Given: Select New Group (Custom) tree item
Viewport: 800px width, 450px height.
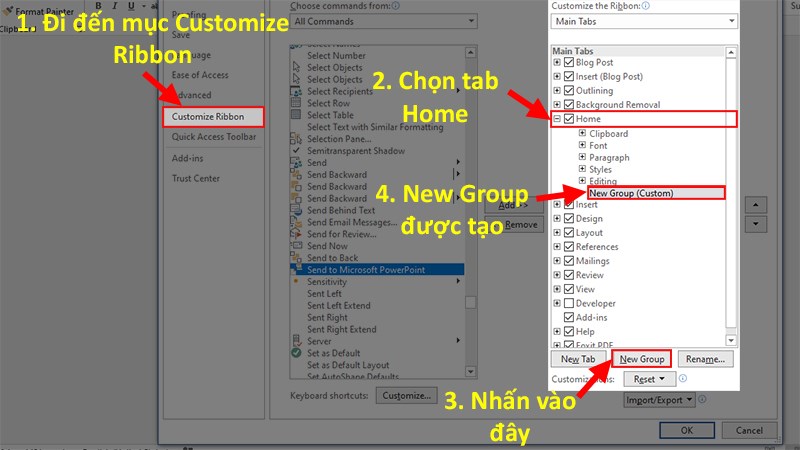Looking at the screenshot, I should coord(656,193).
